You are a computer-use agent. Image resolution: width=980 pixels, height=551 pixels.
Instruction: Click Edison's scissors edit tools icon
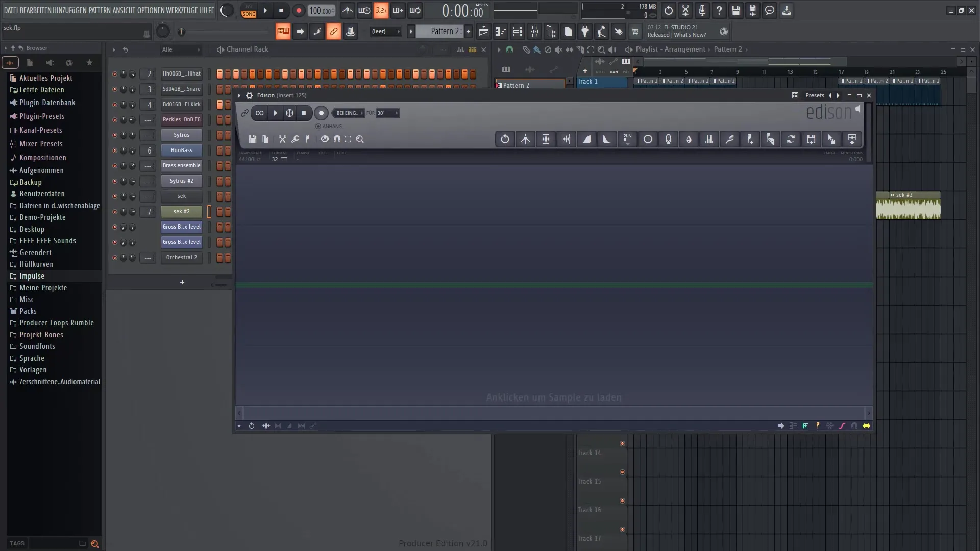coord(282,139)
